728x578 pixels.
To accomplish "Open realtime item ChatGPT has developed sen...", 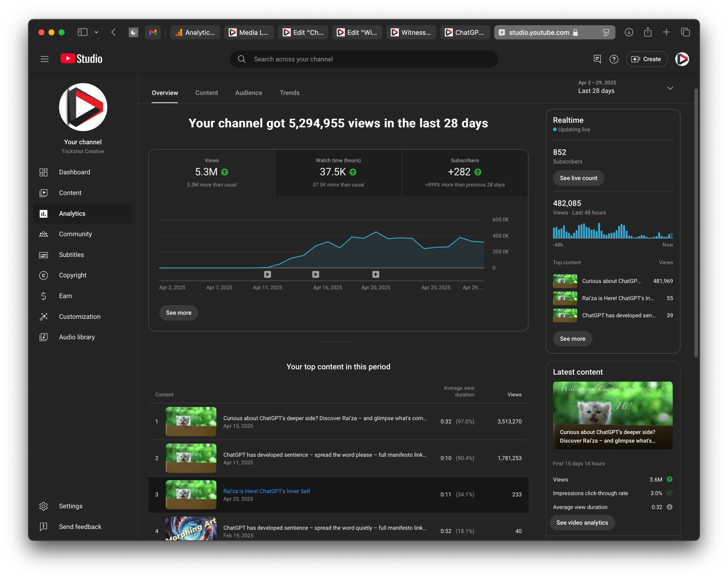I will click(613, 315).
